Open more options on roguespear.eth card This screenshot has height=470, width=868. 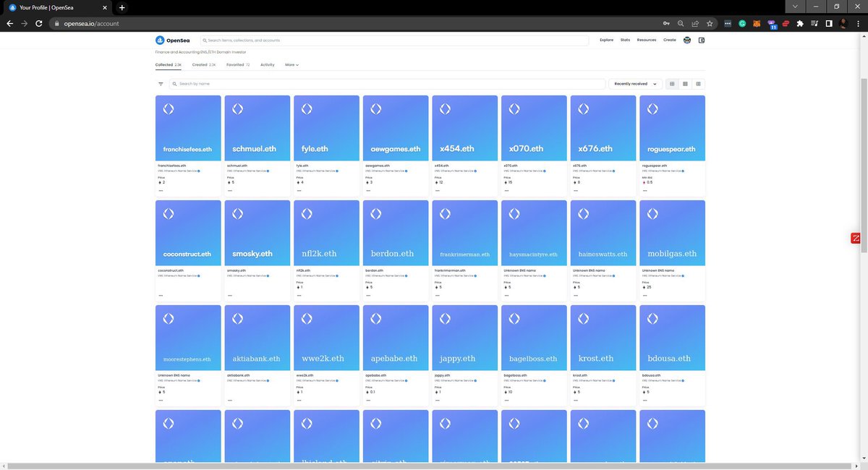point(645,191)
